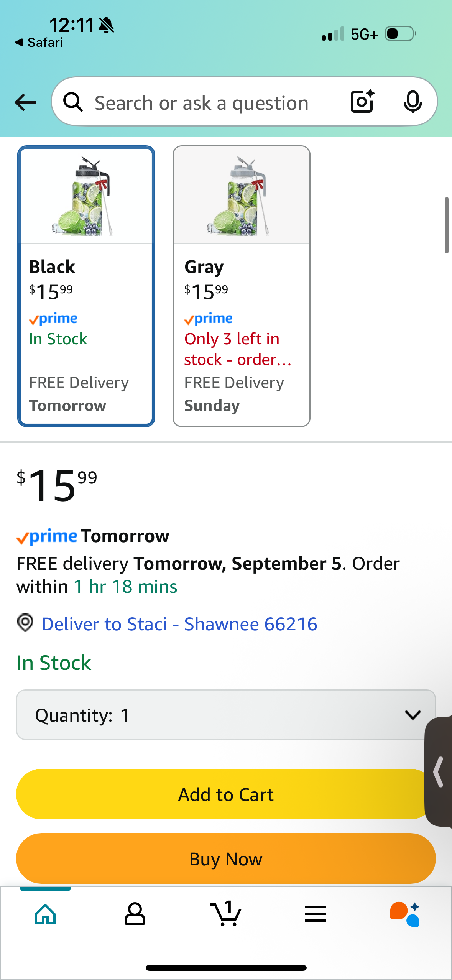Select the Gray color option

pyautogui.click(x=242, y=286)
